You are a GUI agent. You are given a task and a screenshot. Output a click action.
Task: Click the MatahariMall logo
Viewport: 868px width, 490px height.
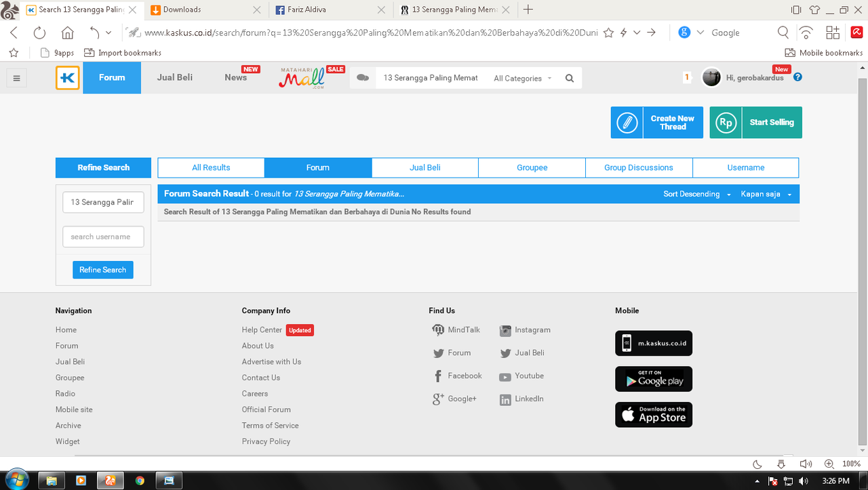(x=302, y=79)
